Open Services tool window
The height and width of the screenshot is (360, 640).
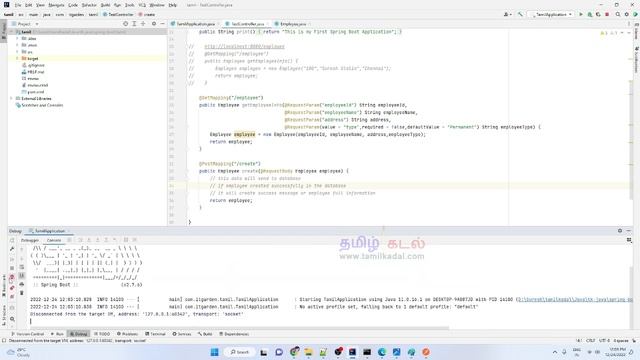pos(182,334)
